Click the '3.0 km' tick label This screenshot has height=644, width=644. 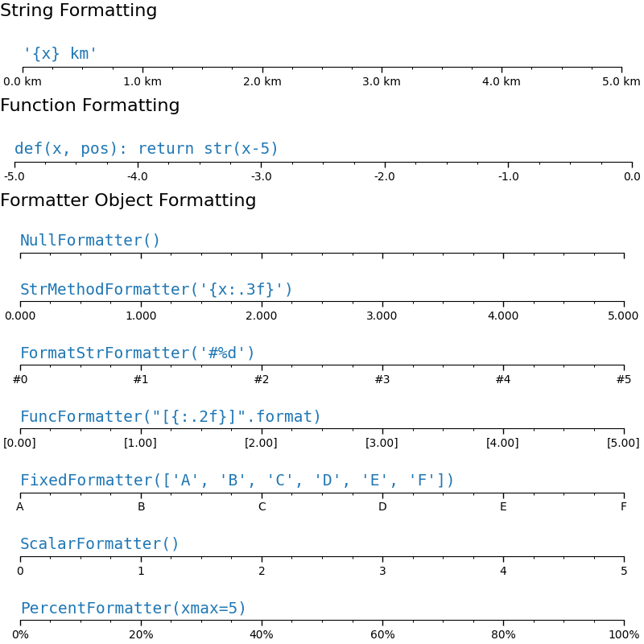(x=382, y=81)
